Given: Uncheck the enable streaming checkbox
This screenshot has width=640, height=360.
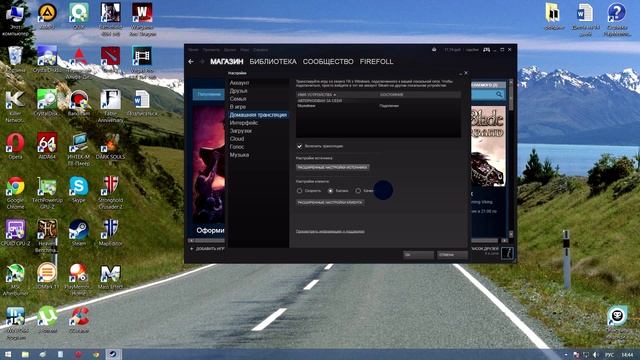Looking at the screenshot, I should pos(300,146).
